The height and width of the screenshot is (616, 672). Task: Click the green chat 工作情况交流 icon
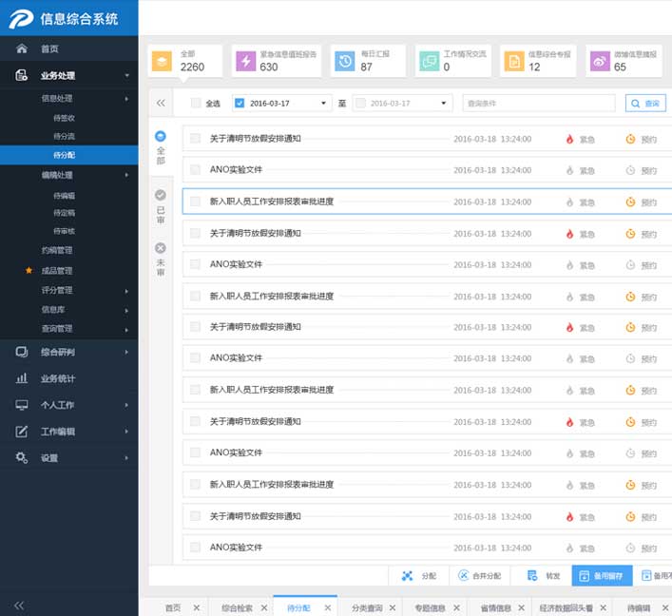click(429, 61)
